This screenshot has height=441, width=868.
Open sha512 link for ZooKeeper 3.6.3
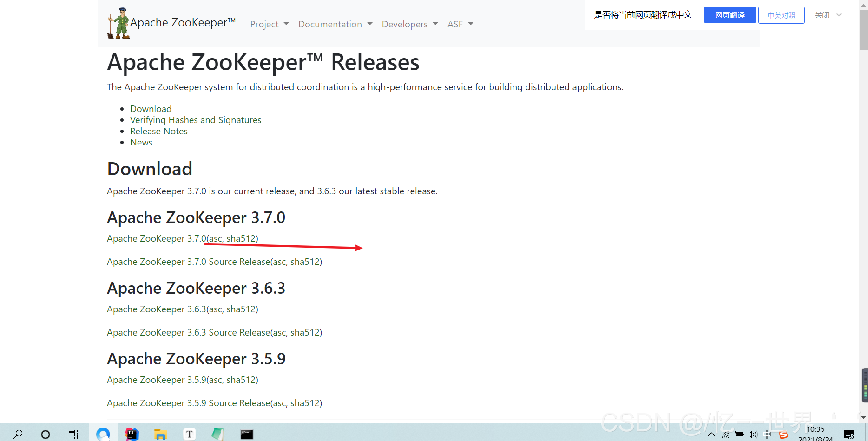coord(240,309)
